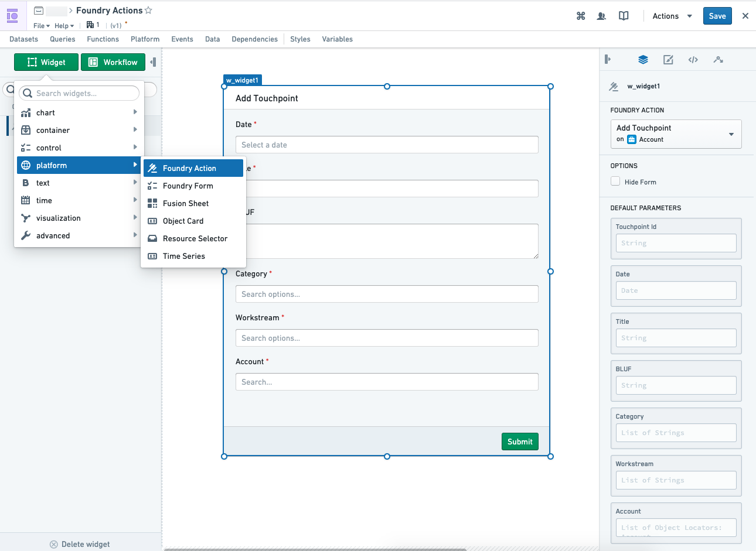Open the Dependencies tab
Viewport: 756px width, 551px height.
click(255, 39)
